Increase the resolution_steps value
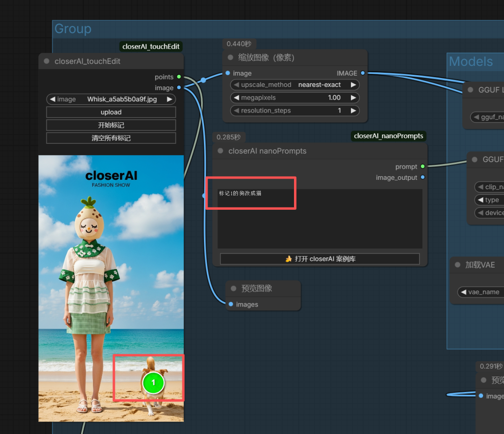The image size is (504, 434). [x=353, y=110]
